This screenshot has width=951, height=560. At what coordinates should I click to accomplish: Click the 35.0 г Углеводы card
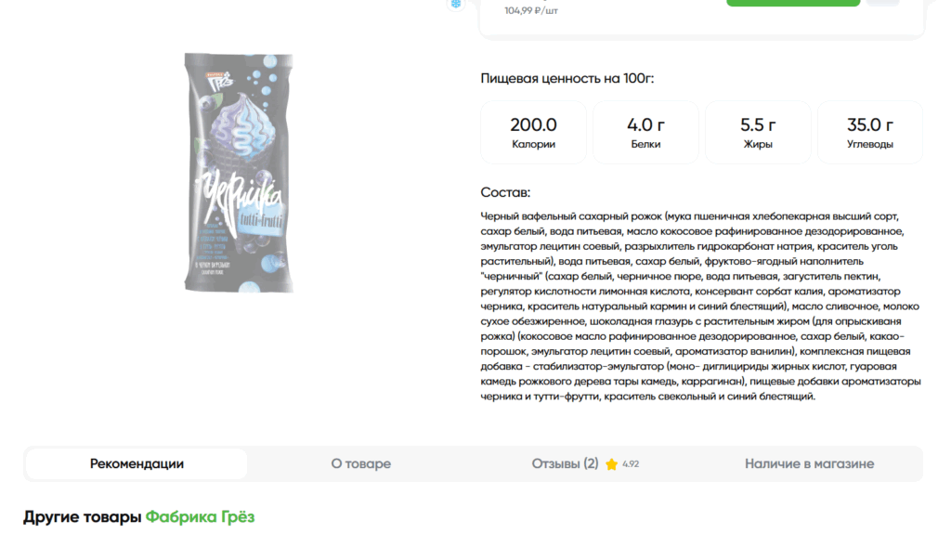tap(870, 133)
